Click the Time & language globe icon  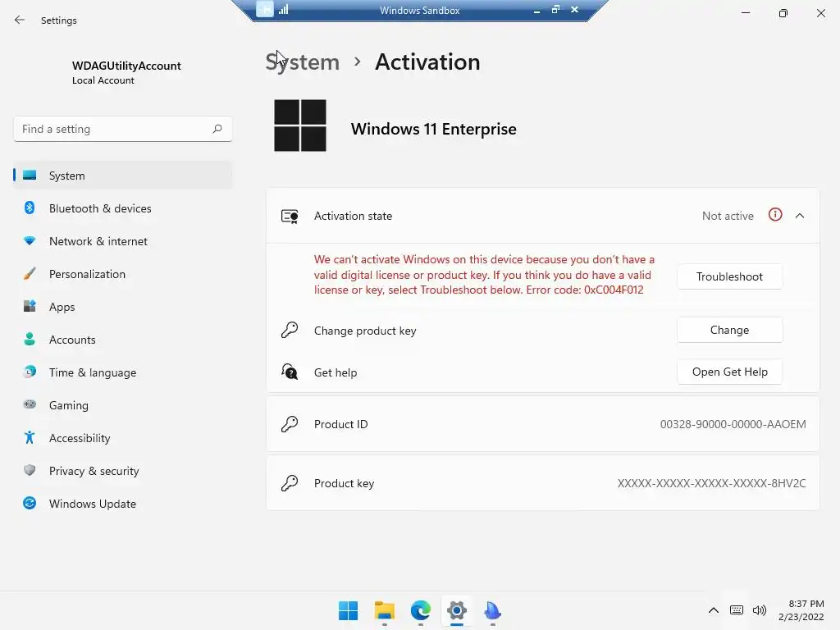pos(30,372)
